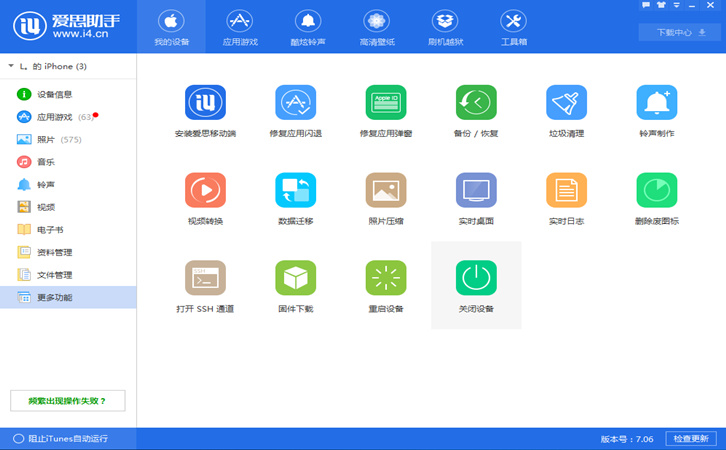726x450 pixels.
Task: Click the 重启设备 restart device icon
Action: [385, 278]
